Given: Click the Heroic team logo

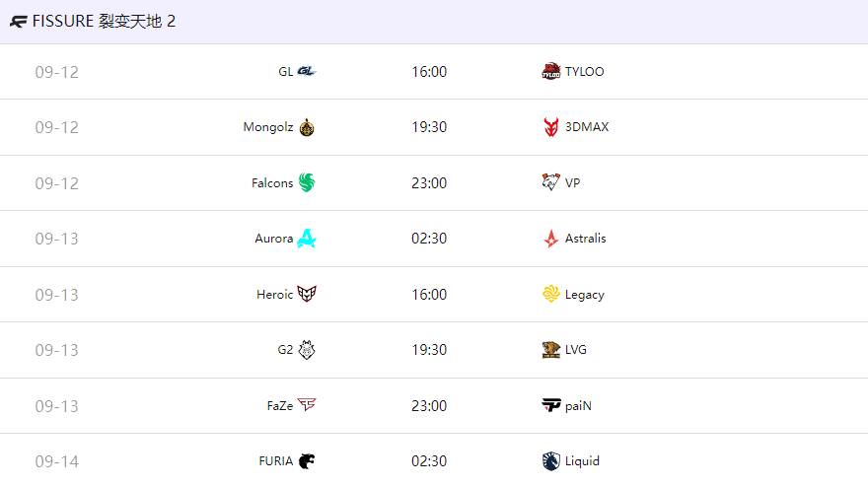Looking at the screenshot, I should 307,294.
